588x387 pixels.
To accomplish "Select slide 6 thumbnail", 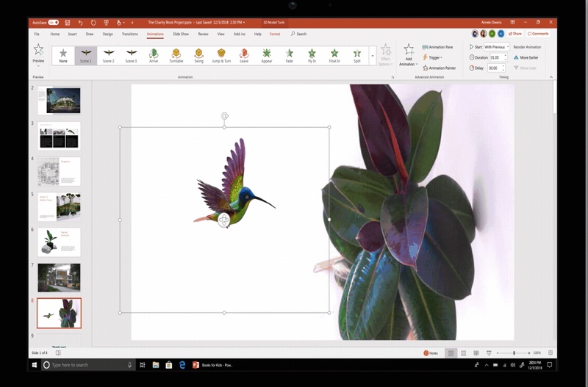I will coord(59,242).
